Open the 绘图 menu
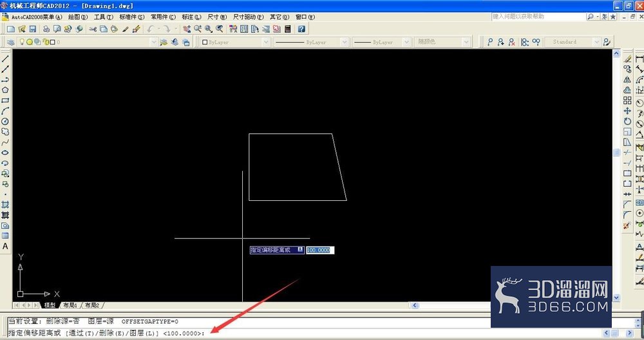Viewport: 644px width, 340px height. point(78,17)
